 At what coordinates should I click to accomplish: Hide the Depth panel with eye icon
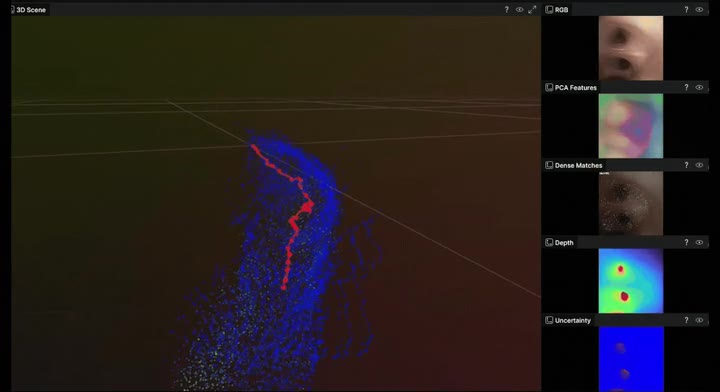699,242
